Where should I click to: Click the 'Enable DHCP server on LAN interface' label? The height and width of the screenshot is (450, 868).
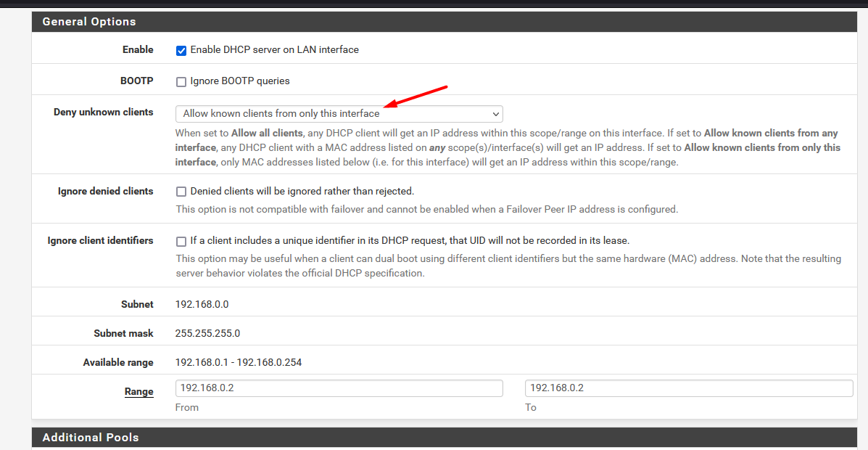tap(274, 50)
